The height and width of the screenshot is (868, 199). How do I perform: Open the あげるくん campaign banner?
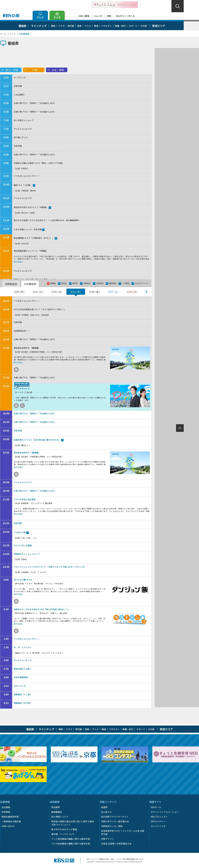[x=23, y=774]
